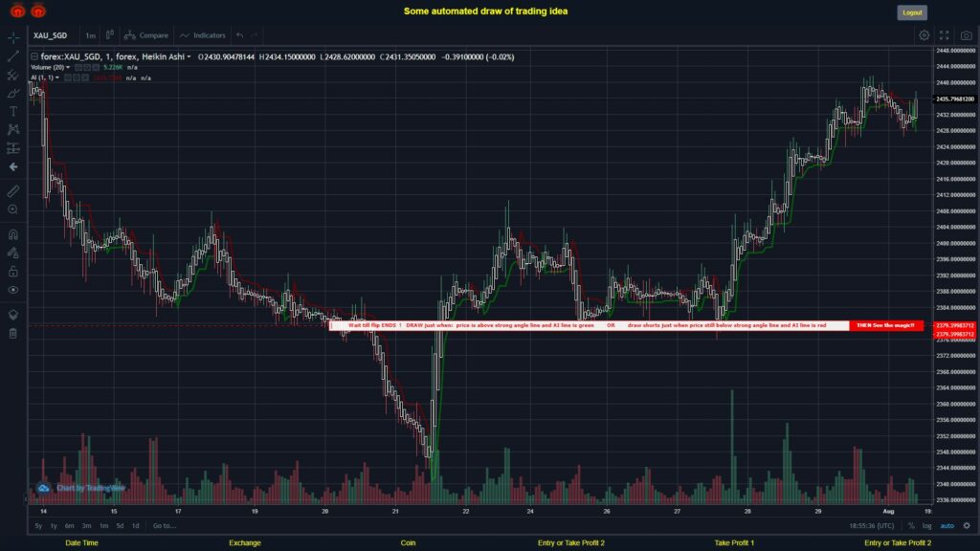Open the bottom-right scale settings gear

(967, 526)
